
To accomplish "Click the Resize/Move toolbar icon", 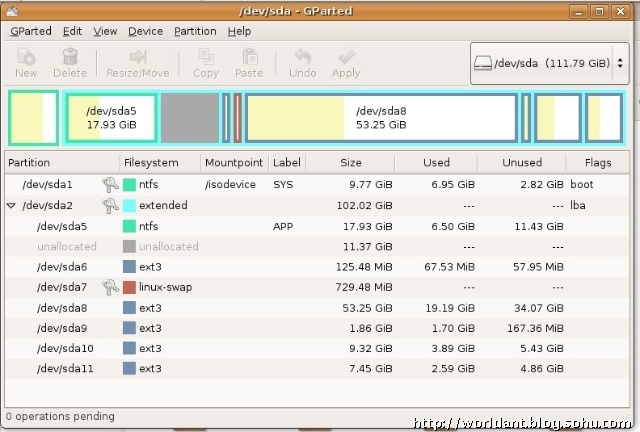I will point(139,57).
